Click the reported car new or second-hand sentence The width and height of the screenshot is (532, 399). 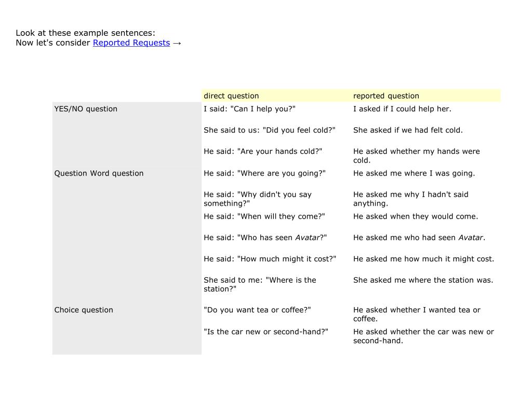(423, 336)
